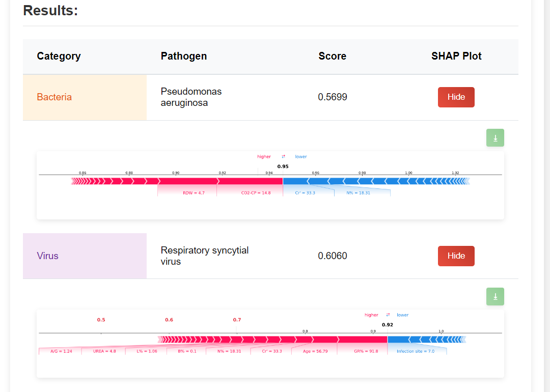Click the Infection site = 7.0 label
550x392 pixels.
point(415,351)
